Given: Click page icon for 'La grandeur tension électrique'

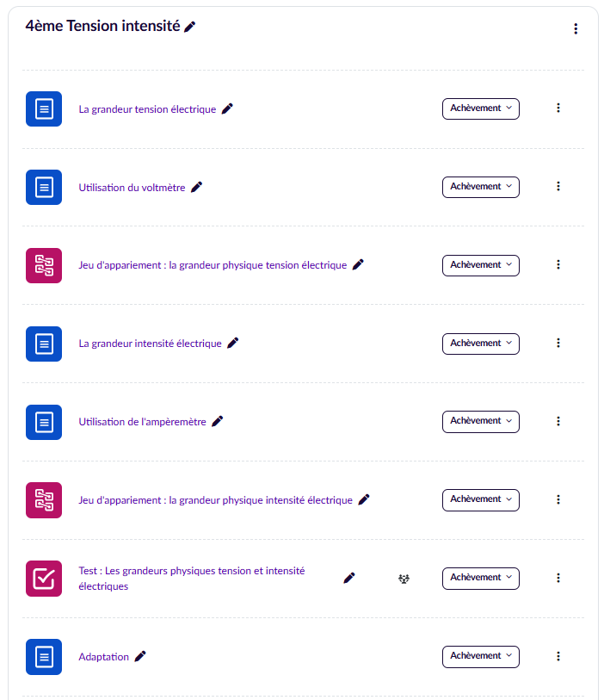Looking at the screenshot, I should (x=44, y=108).
